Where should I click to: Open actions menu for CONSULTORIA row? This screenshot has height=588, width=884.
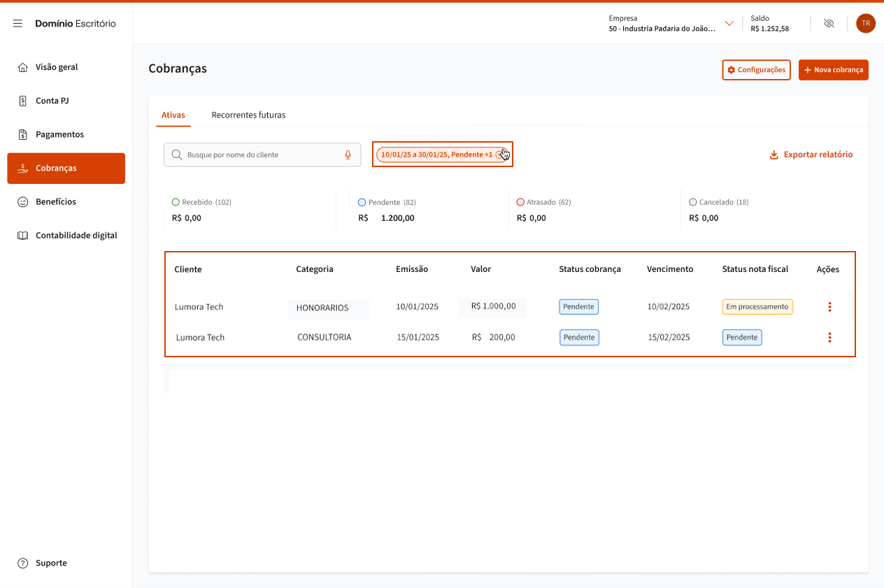[829, 338]
